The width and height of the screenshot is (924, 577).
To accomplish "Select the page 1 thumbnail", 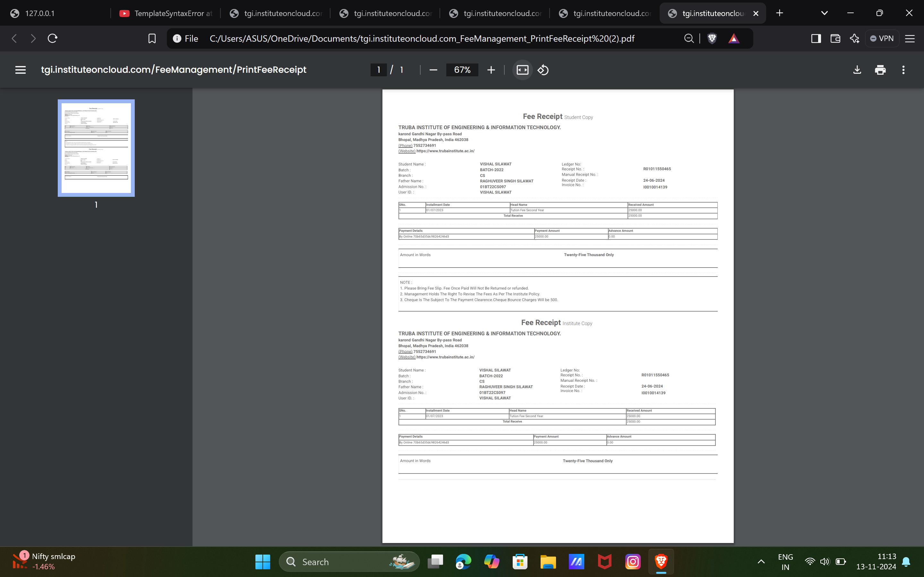I will 96,148.
